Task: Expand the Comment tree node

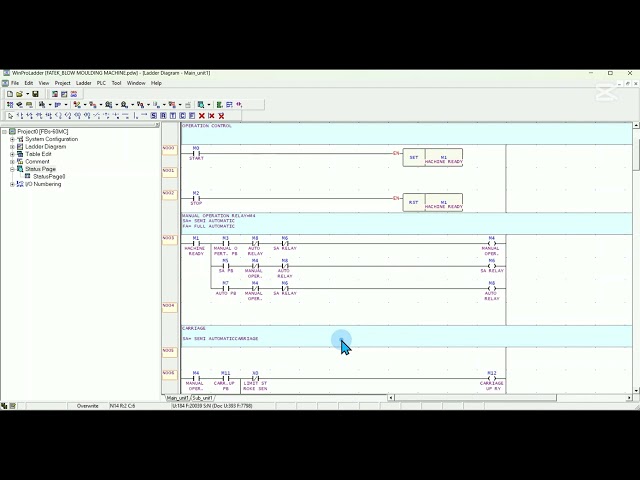Action: [12, 162]
